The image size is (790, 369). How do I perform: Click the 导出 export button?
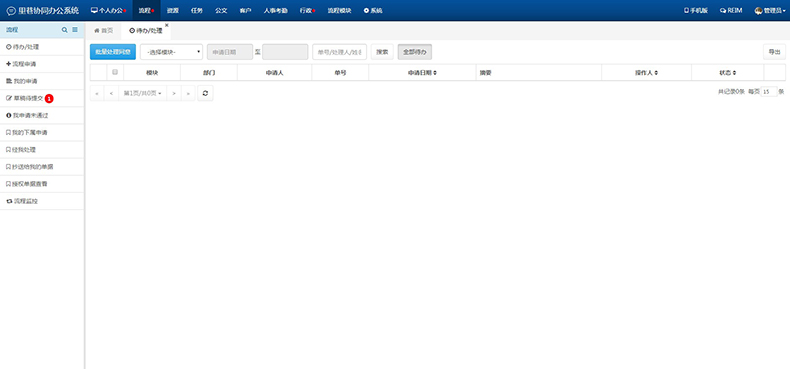pyautogui.click(x=774, y=52)
